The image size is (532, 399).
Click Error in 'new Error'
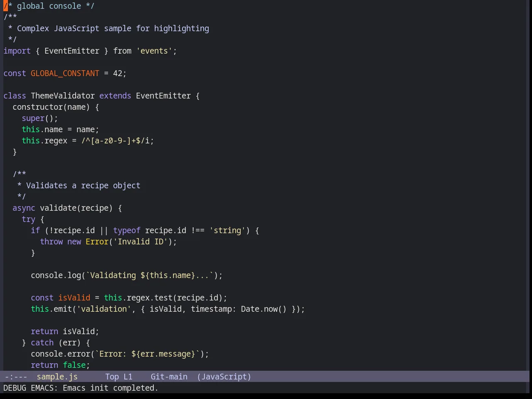[97, 241]
